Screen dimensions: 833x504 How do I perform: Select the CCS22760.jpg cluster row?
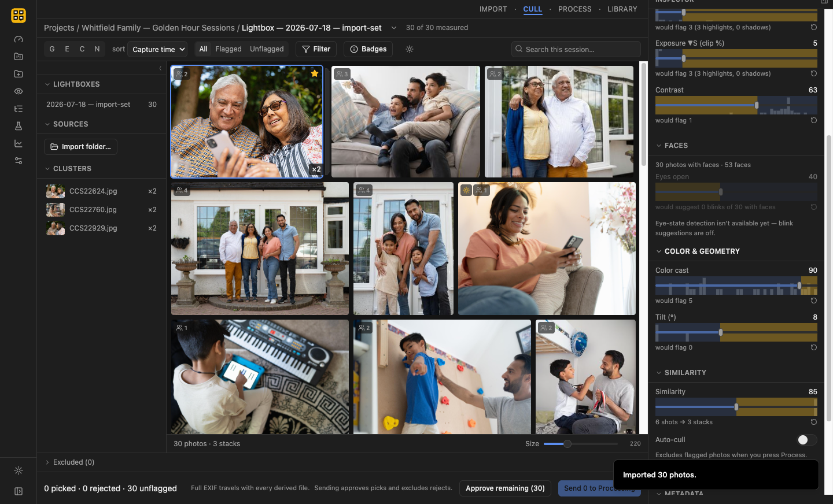101,210
